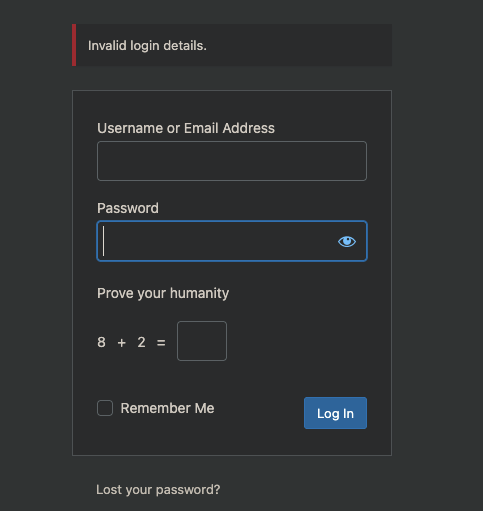The image size is (483, 511).
Task: Click the number 2 in the captcha
Action: click(141, 342)
